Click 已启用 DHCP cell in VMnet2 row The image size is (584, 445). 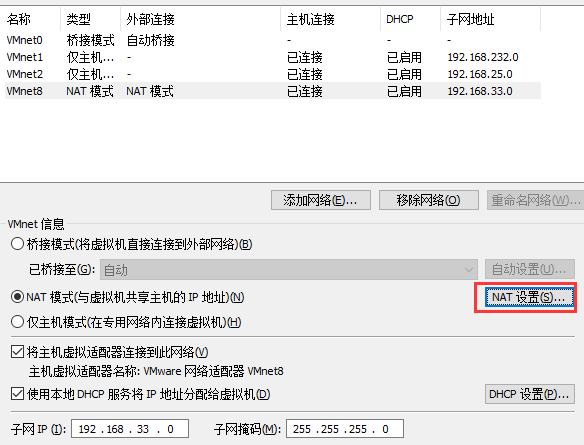click(404, 74)
